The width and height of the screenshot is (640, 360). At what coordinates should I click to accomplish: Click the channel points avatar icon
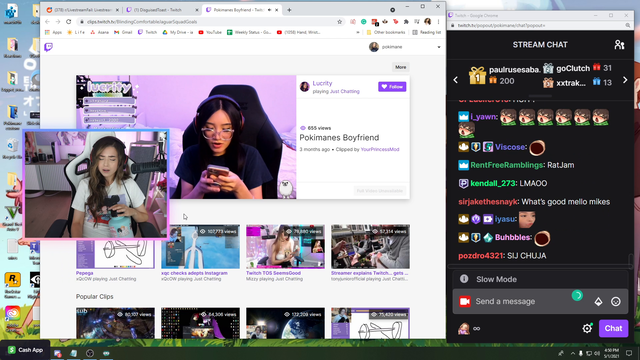click(x=463, y=329)
